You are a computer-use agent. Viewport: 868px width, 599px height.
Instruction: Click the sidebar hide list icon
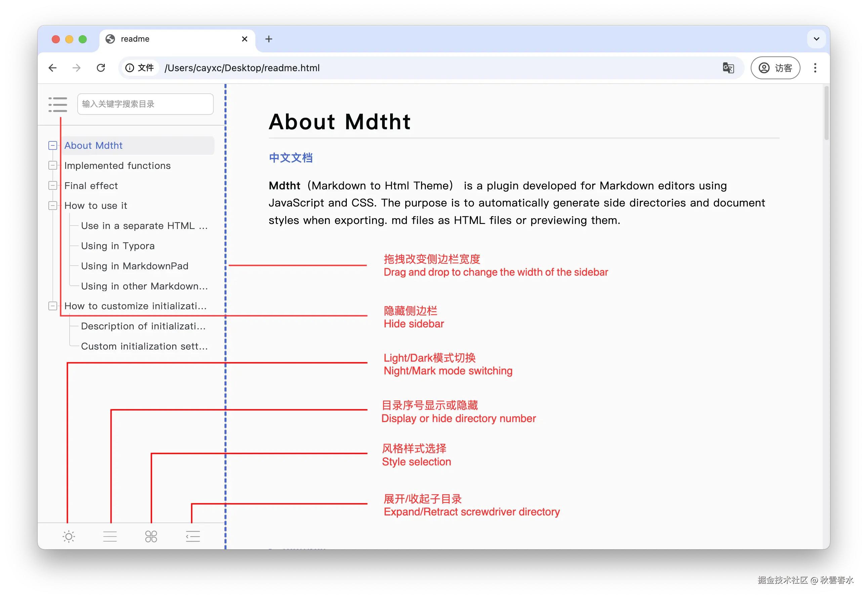point(58,104)
